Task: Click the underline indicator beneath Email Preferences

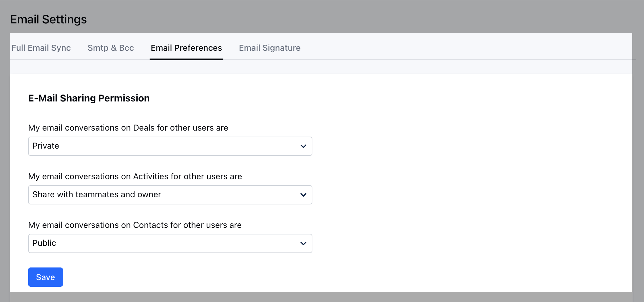Action: coord(186,59)
